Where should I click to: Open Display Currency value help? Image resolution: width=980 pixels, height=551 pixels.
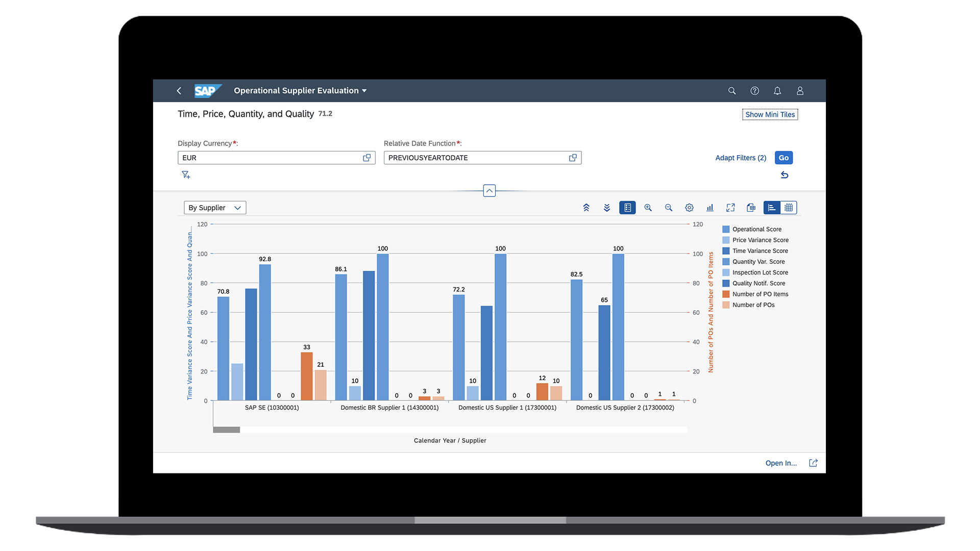(366, 158)
